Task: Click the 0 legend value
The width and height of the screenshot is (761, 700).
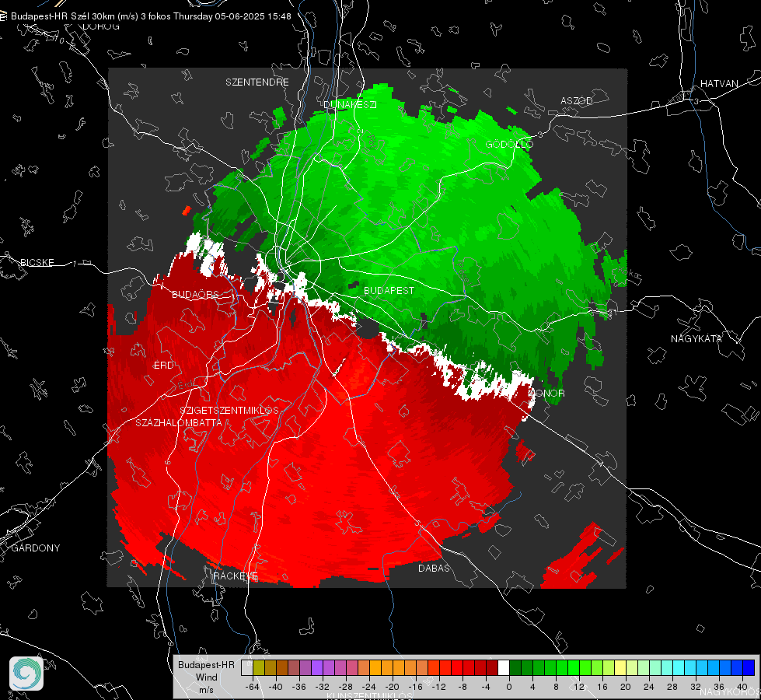Action: tap(509, 687)
